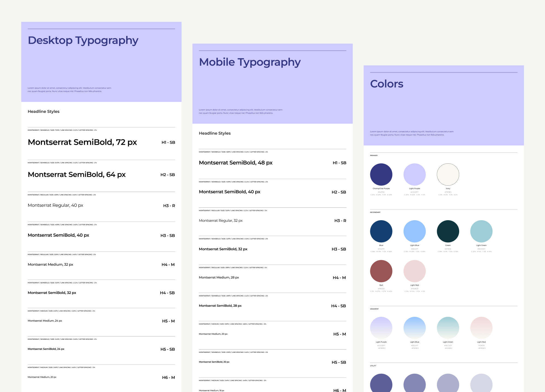
Task: Select the secondary Blue swatch
Action: click(381, 231)
